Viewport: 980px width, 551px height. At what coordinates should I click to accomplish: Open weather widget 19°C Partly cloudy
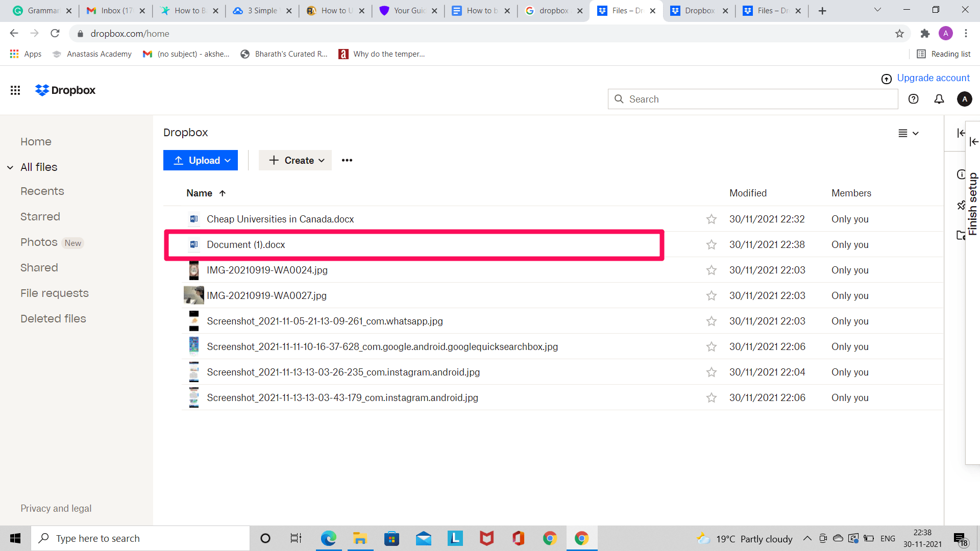[745, 539]
